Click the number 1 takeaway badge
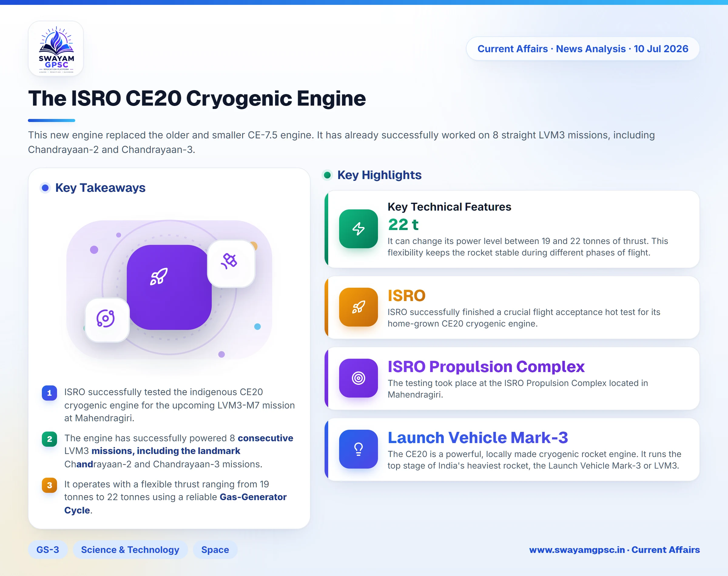Screen dimensions: 728x576 point(49,393)
